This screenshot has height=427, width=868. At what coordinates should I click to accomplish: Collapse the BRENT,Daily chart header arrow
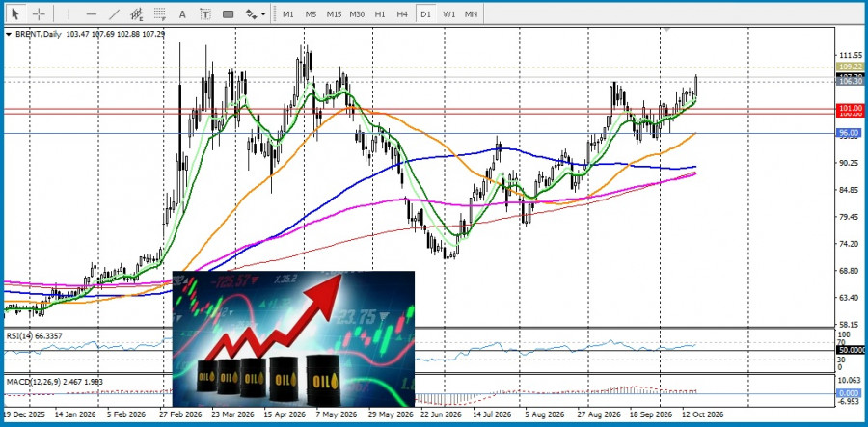pyautogui.click(x=8, y=34)
